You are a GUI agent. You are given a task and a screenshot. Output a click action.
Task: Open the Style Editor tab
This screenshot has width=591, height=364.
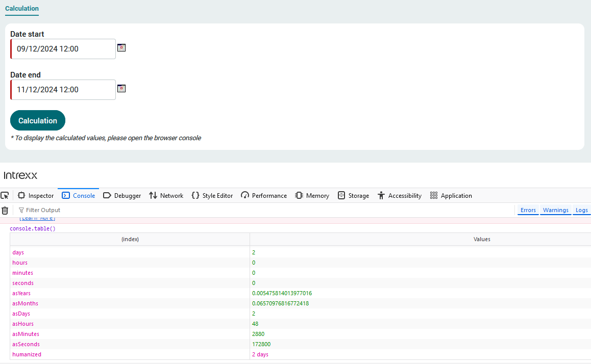coord(212,195)
